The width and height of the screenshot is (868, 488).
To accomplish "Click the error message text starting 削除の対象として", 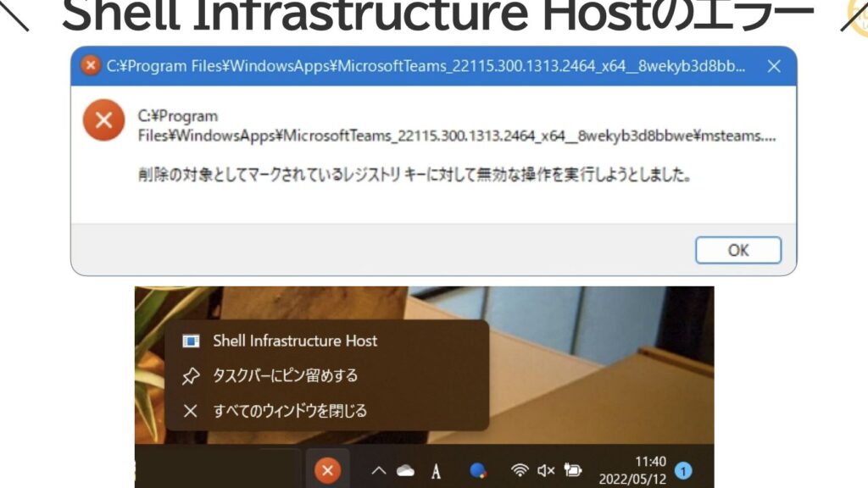I will [415, 175].
